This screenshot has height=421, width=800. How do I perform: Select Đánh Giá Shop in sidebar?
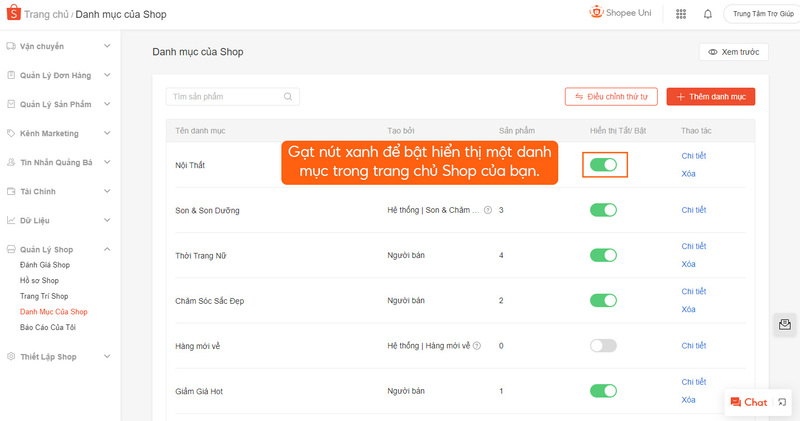[45, 265]
